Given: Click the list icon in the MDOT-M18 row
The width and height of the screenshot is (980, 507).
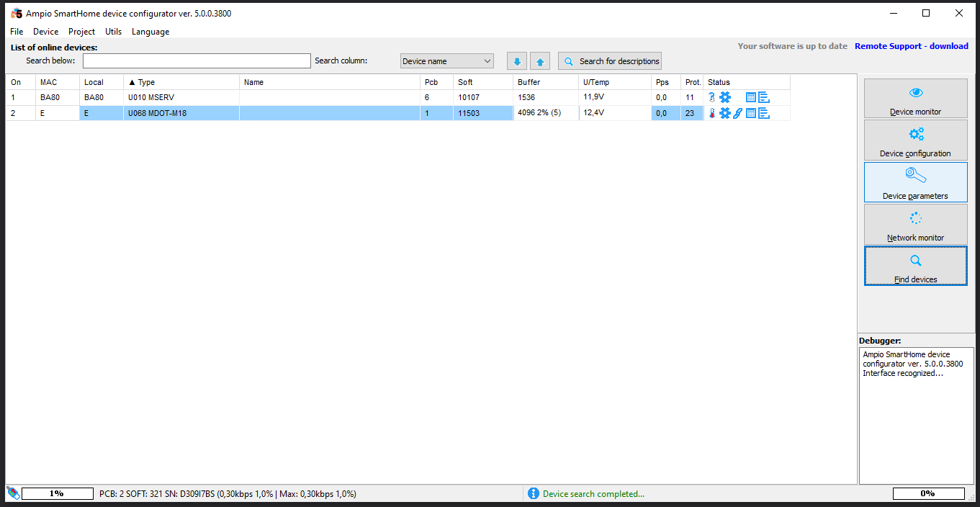Looking at the screenshot, I should [x=764, y=113].
